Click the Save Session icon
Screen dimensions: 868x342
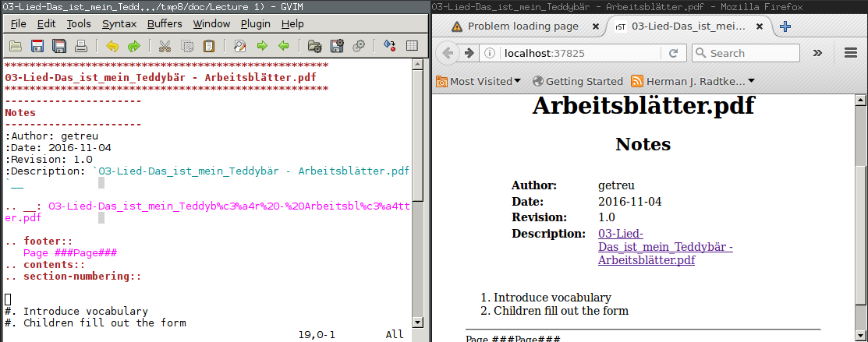(337, 46)
